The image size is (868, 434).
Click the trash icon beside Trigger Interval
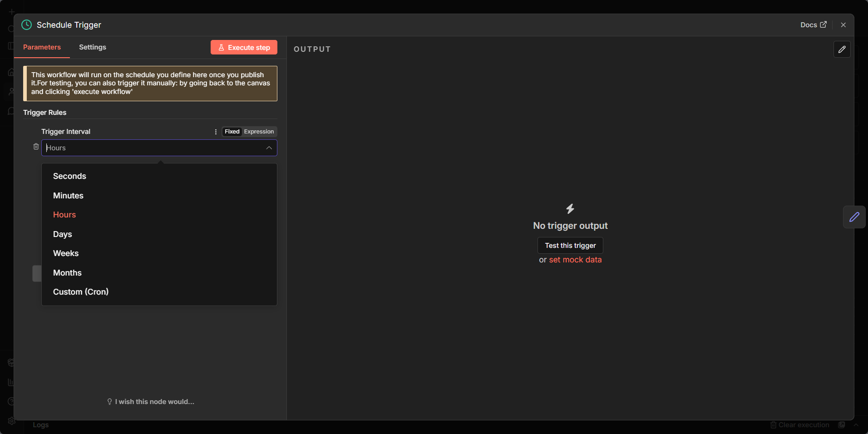pyautogui.click(x=36, y=147)
